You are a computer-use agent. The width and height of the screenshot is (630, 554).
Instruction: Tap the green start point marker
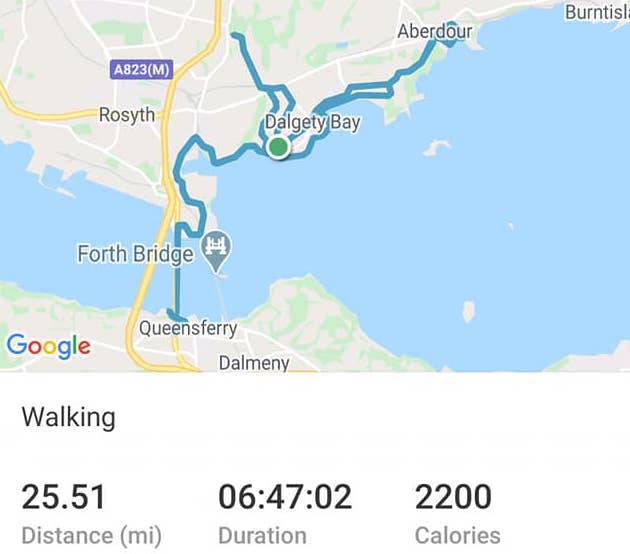tap(278, 147)
